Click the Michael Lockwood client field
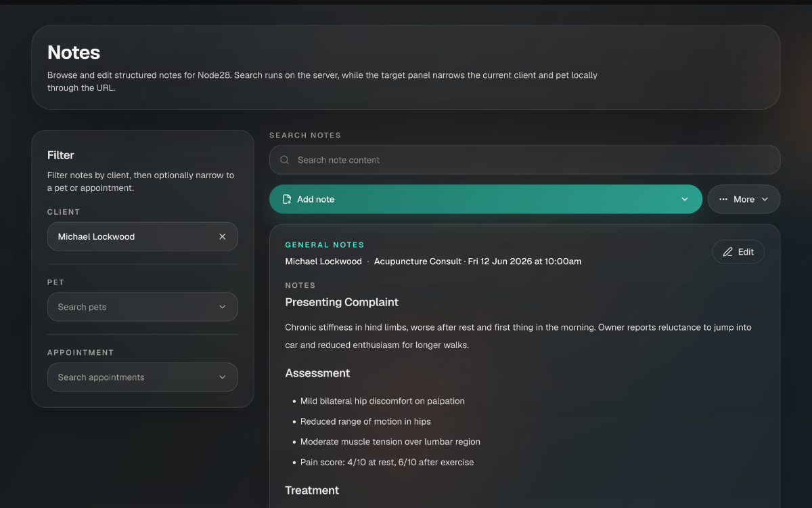The width and height of the screenshot is (812, 508). pyautogui.click(x=142, y=236)
